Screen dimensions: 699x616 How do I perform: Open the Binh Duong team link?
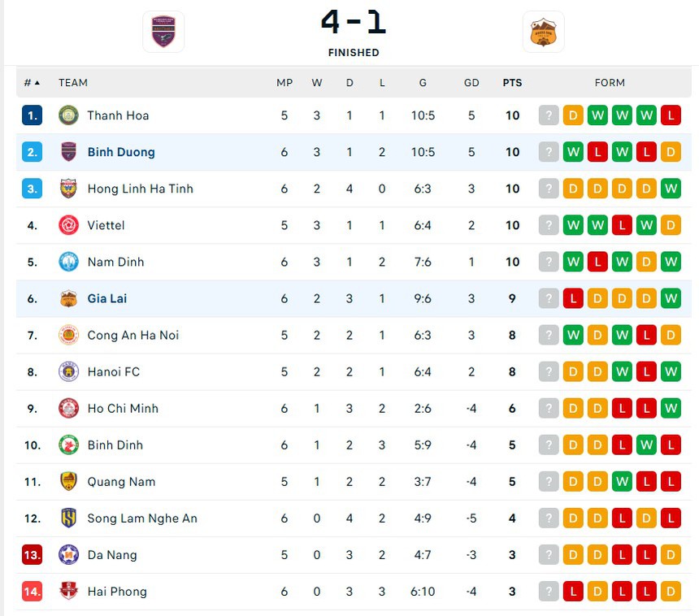tap(121, 152)
